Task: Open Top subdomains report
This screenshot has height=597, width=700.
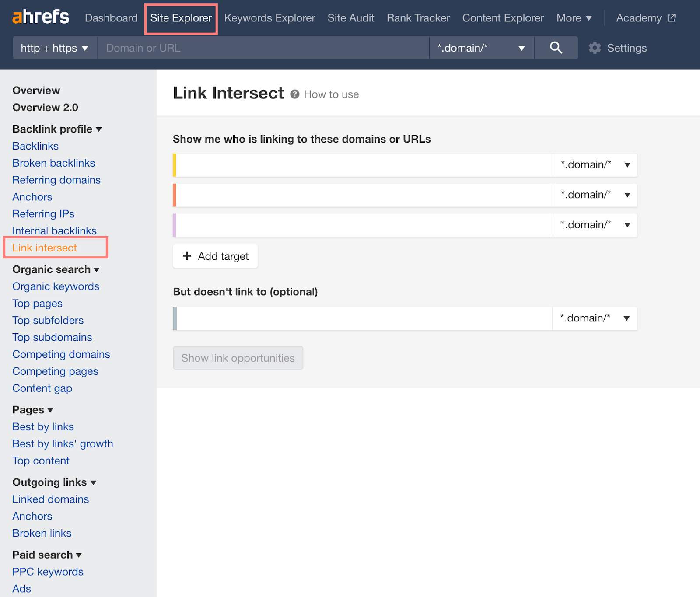Action: [52, 338]
